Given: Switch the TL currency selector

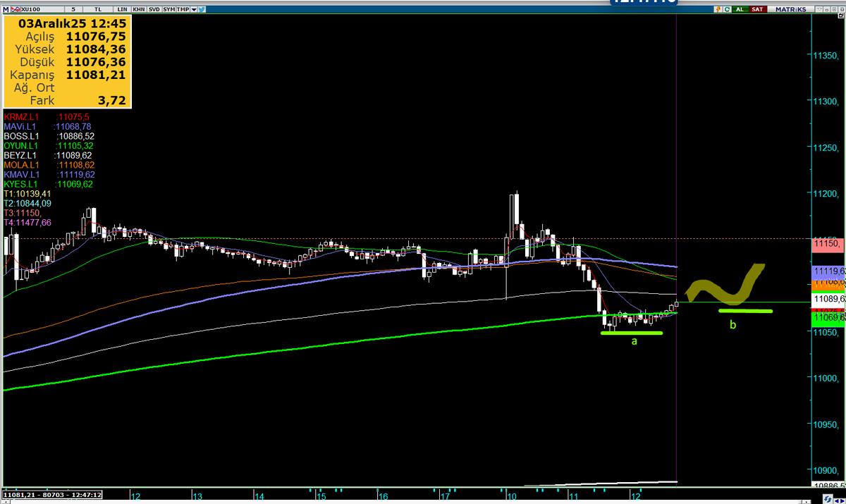Looking at the screenshot, I should (98, 9).
